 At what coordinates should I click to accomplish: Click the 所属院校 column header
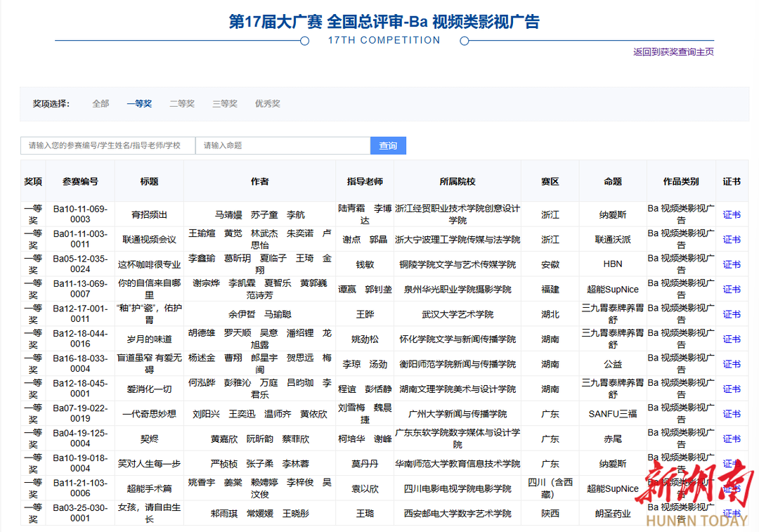(458, 181)
